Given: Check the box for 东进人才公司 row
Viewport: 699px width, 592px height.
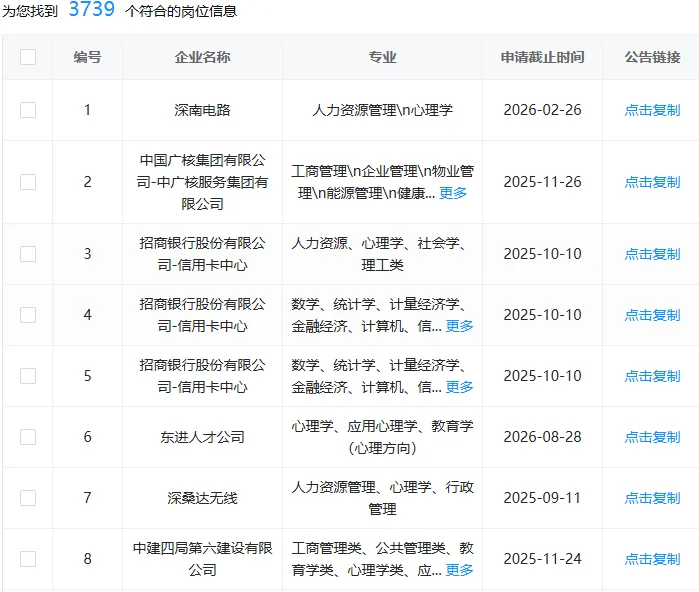Looking at the screenshot, I should coord(28,437).
